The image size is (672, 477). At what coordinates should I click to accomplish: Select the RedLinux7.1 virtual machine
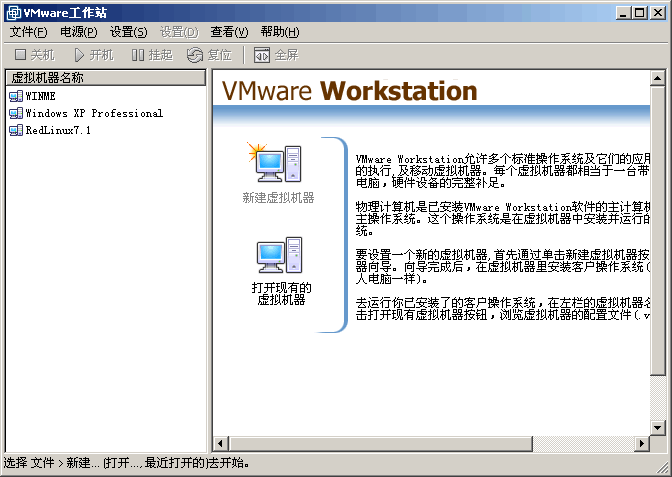point(58,130)
